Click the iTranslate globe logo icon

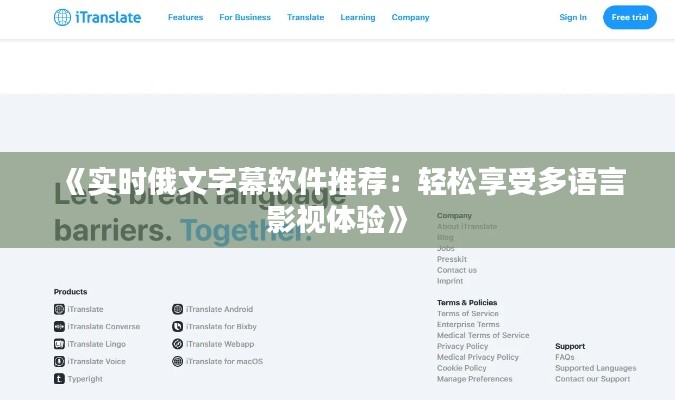(x=62, y=17)
